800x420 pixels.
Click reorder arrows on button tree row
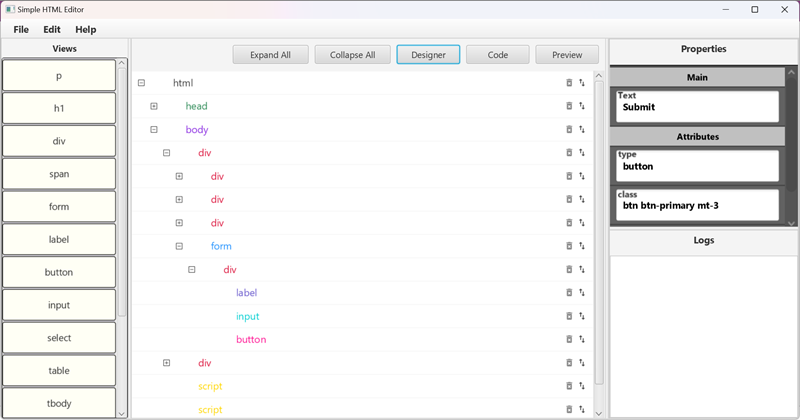click(582, 339)
